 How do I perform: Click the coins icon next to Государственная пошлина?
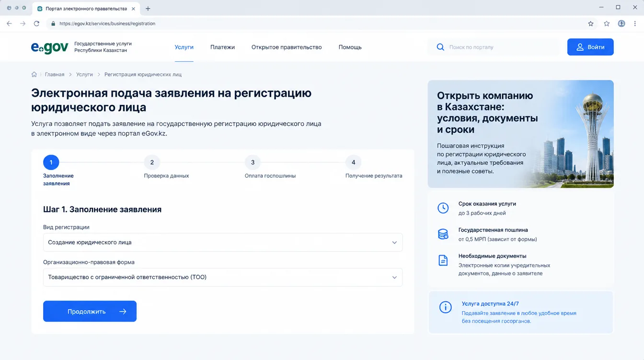click(443, 234)
